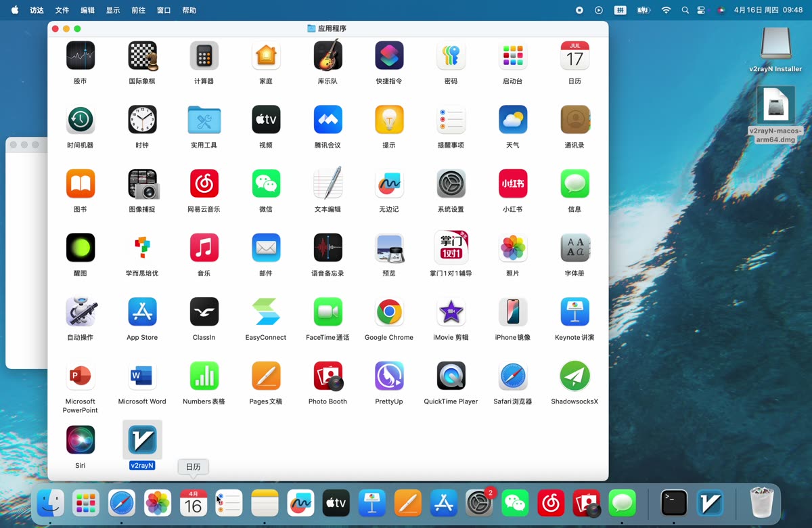
Task: Select 网易云音乐 in the Applications window
Action: tap(204, 183)
